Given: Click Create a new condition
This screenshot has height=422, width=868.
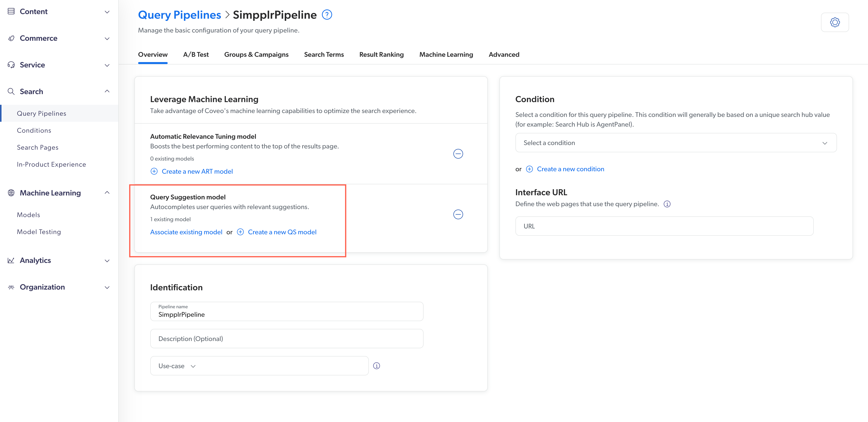Looking at the screenshot, I should [x=570, y=169].
